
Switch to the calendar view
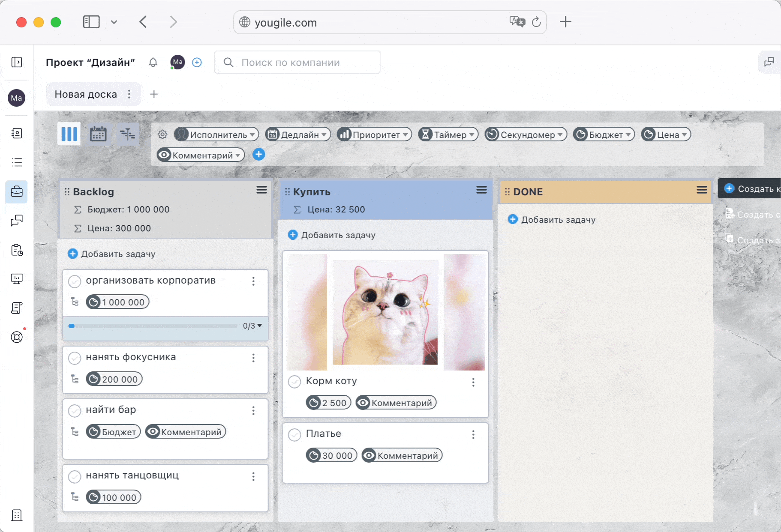point(98,134)
